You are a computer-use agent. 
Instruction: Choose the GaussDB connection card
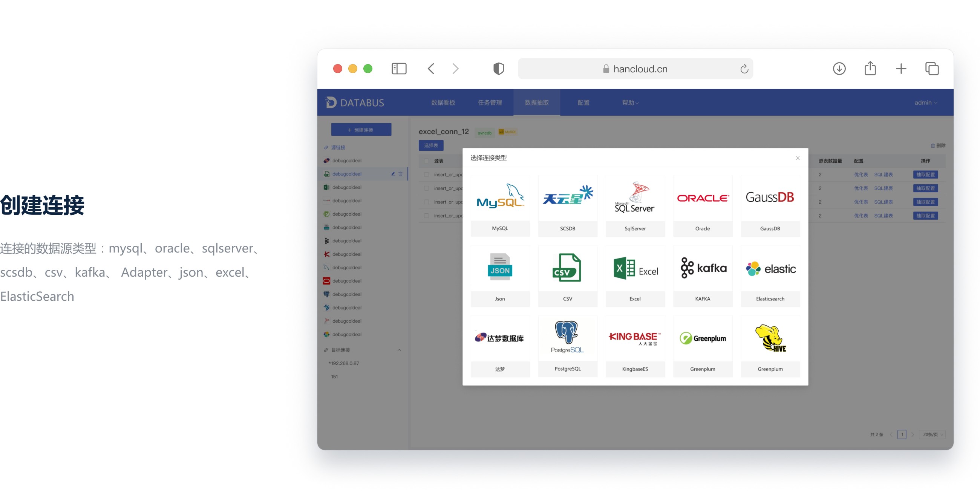point(770,206)
